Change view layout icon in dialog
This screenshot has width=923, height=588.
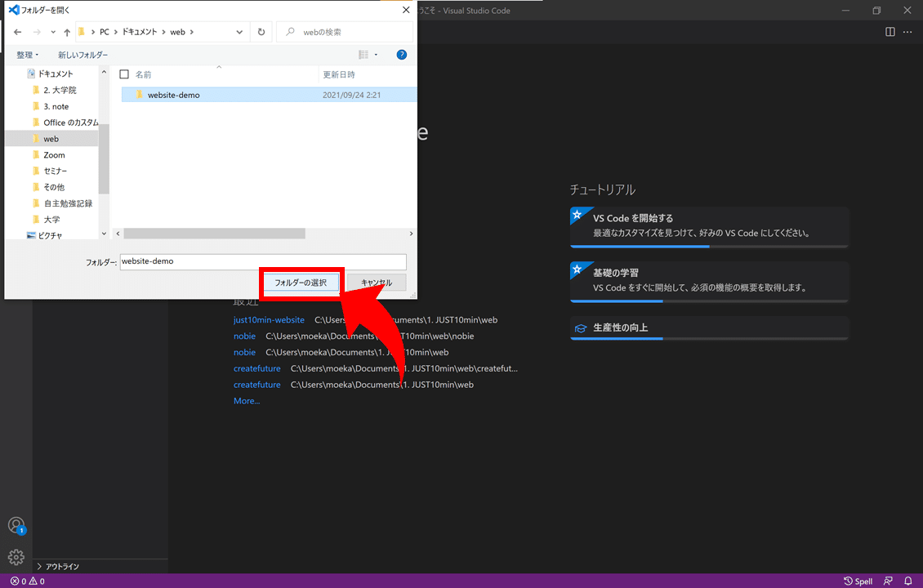pos(363,55)
